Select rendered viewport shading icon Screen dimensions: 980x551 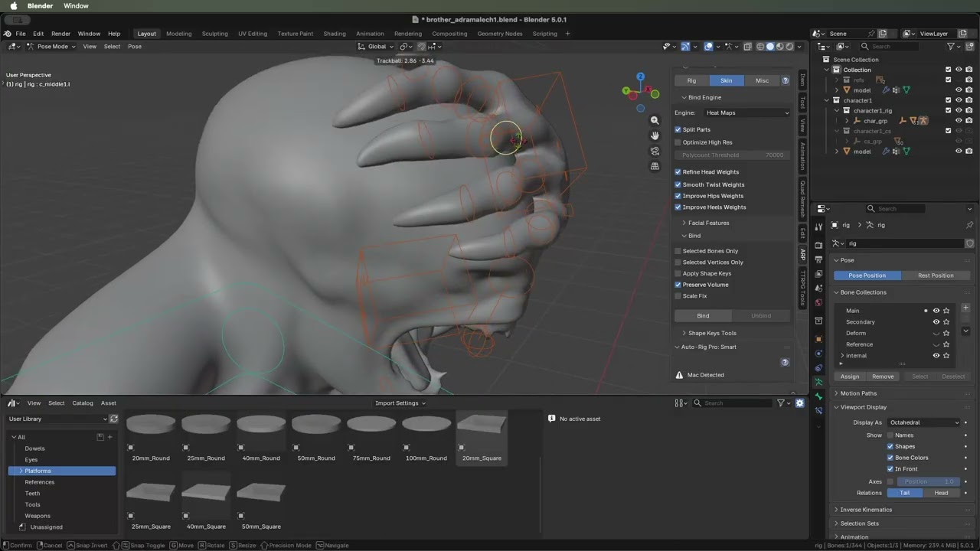click(x=789, y=47)
